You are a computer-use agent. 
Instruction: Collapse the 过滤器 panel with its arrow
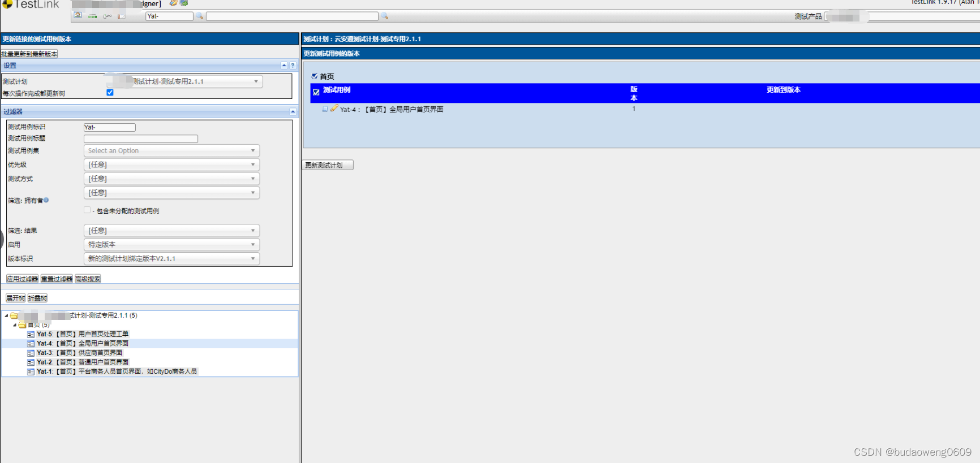[293, 112]
